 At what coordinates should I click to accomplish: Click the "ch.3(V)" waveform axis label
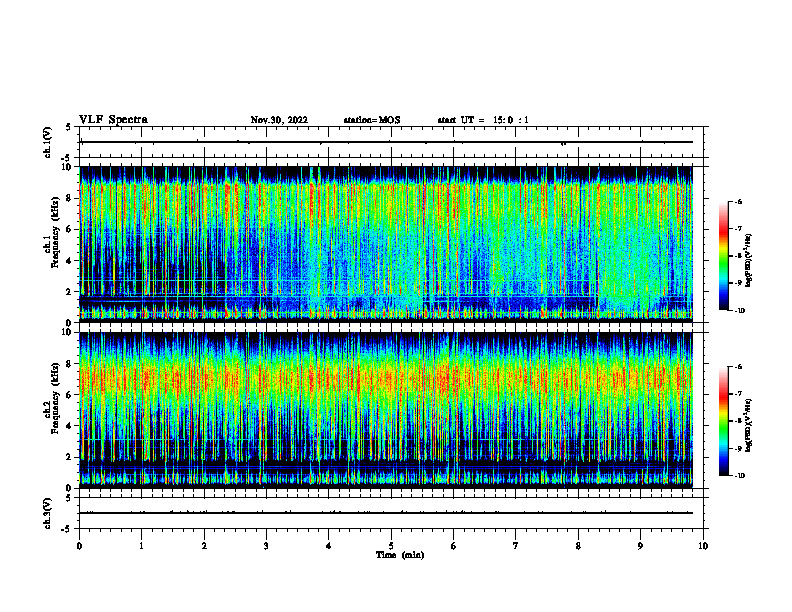point(47,513)
